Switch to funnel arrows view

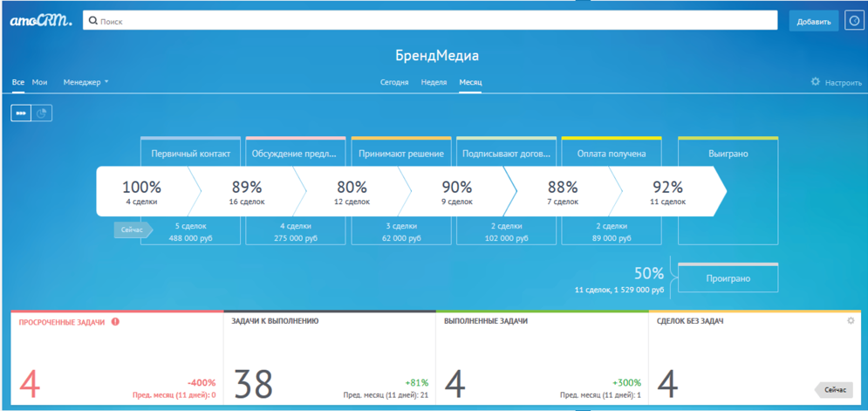pyautogui.click(x=21, y=113)
